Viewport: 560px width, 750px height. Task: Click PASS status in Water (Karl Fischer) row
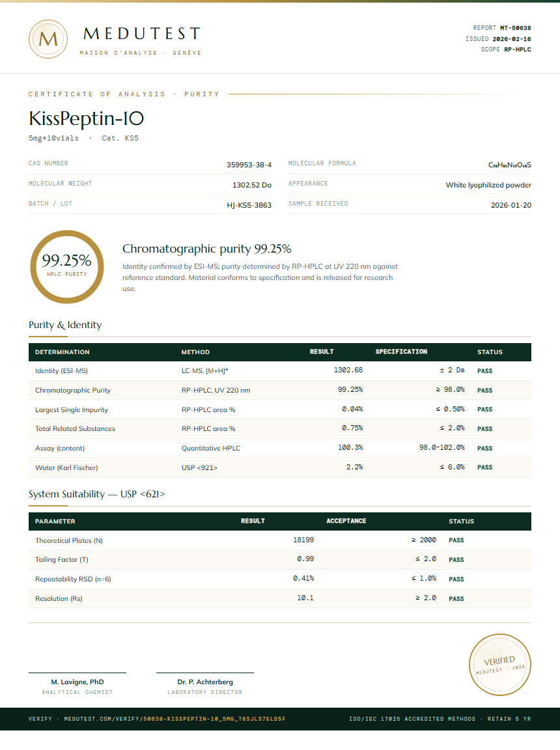pyautogui.click(x=485, y=467)
